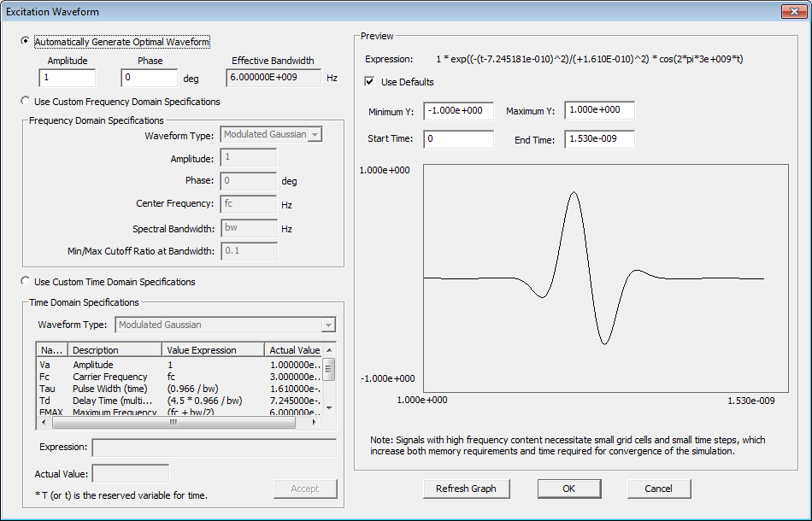
Task: Choose Use Custom Frequency Domain Specifications option
Action: click(x=26, y=102)
